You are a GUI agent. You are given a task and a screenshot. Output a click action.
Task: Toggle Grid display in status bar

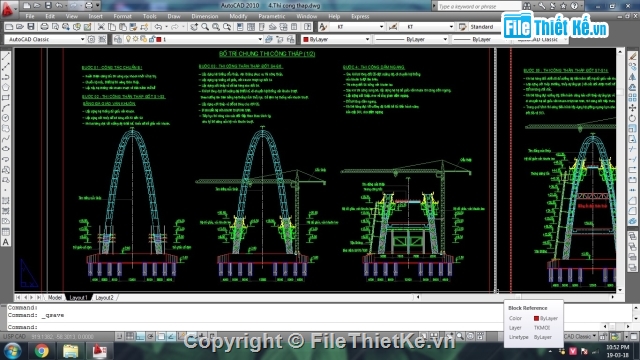pyautogui.click(x=130, y=336)
